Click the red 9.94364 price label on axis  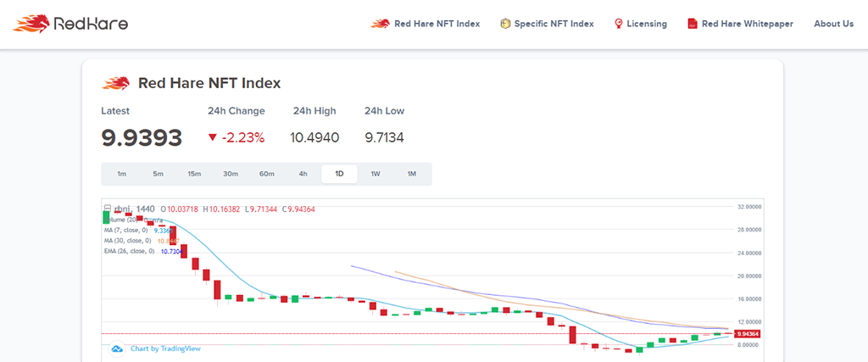(x=748, y=334)
